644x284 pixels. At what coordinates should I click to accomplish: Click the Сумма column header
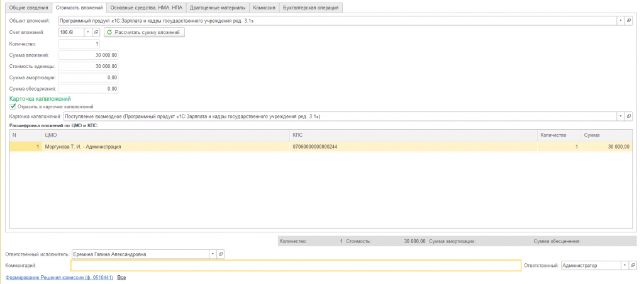point(606,135)
